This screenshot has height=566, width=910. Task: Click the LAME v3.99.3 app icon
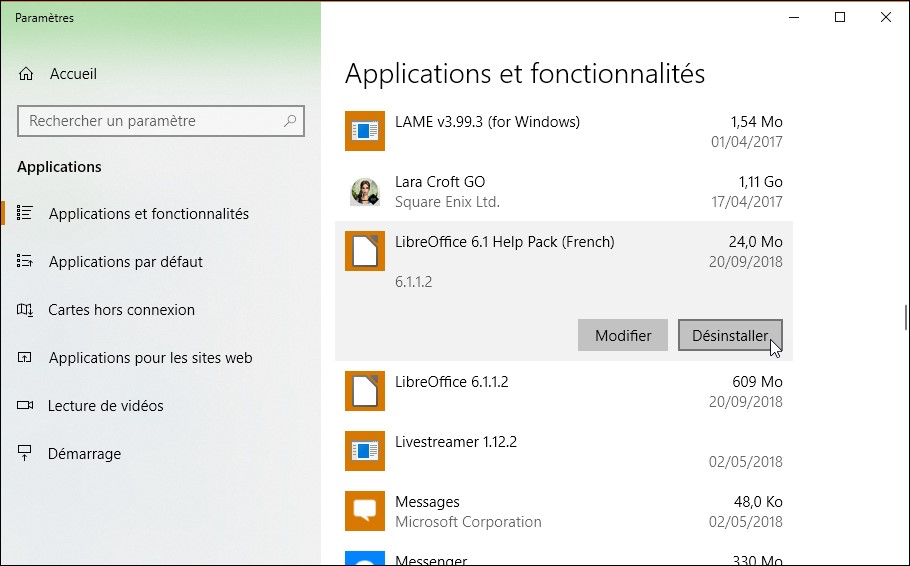pos(365,131)
